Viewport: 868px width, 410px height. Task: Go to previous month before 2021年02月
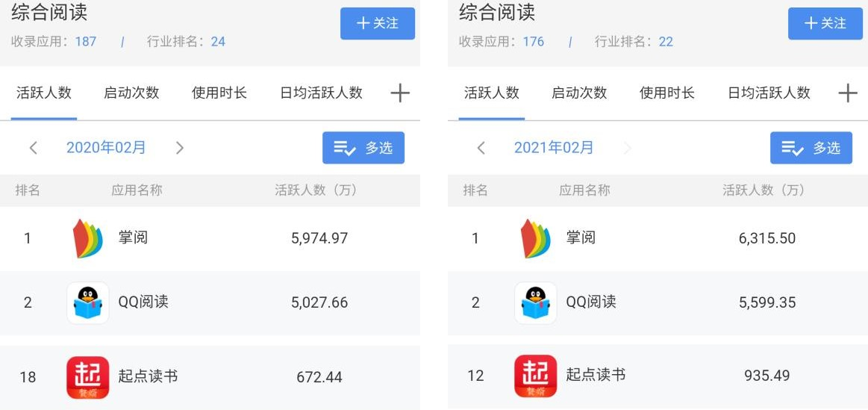tap(481, 148)
